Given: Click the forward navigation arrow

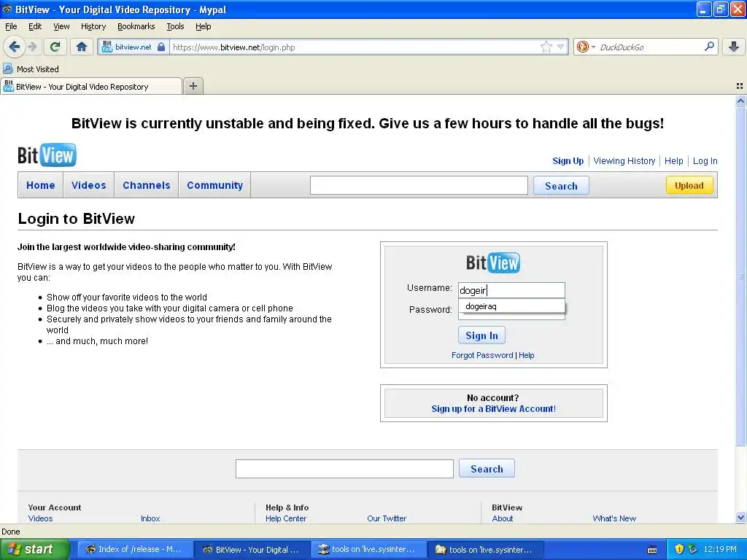Looking at the screenshot, I should tap(32, 47).
